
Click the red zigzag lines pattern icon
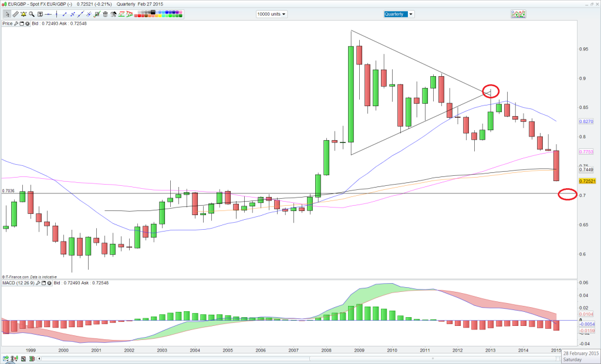click(121, 14)
